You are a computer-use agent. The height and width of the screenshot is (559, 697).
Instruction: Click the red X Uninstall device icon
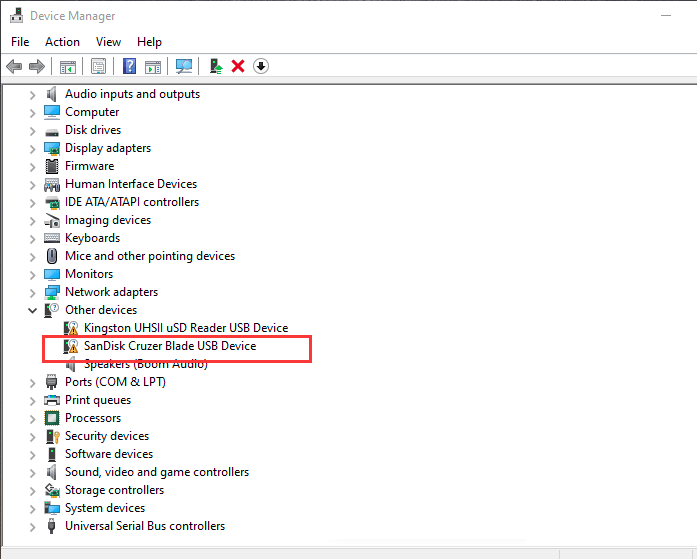(238, 67)
